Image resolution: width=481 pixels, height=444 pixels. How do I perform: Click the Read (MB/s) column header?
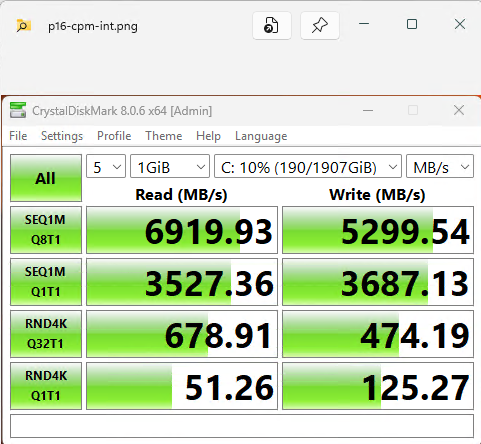tap(181, 194)
